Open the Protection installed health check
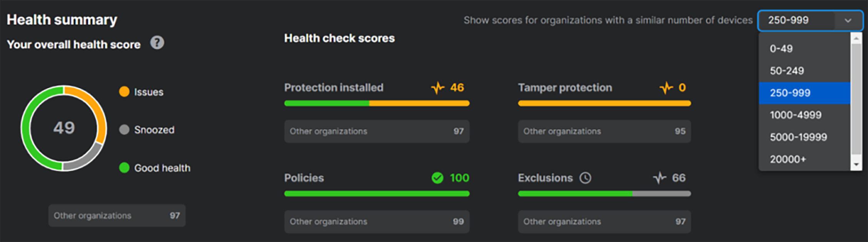Image resolution: width=868 pixels, height=242 pixels. (x=334, y=88)
